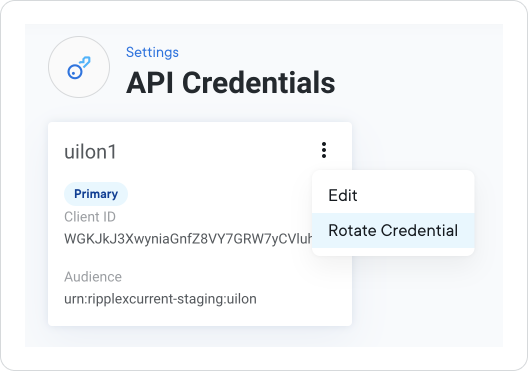Image resolution: width=528 pixels, height=371 pixels.
Task: Select Rotate Credential in the menu
Action: pos(393,230)
